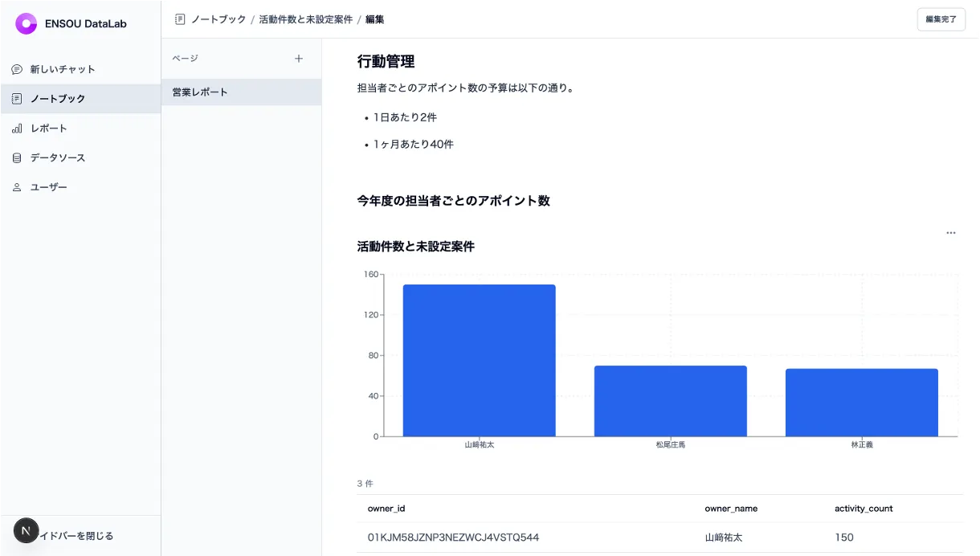This screenshot has height=556, width=980.
Task: Select the ノートブック icon in the sidebar
Action: pos(17,98)
